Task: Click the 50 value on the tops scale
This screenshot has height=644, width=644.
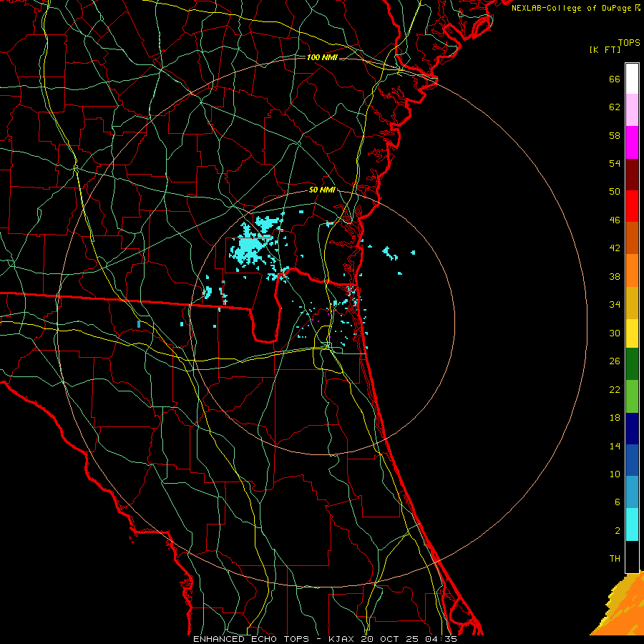Action: pos(615,192)
